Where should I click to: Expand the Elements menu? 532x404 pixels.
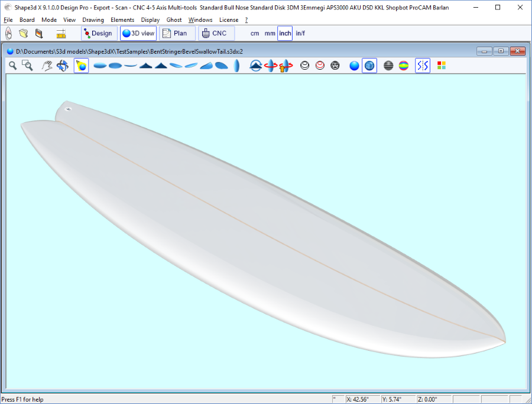coord(122,20)
